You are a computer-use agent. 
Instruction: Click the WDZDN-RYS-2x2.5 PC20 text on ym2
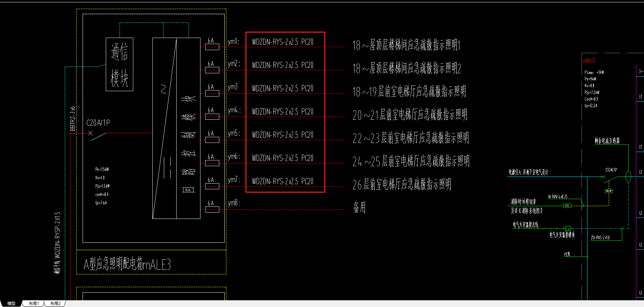tap(282, 65)
